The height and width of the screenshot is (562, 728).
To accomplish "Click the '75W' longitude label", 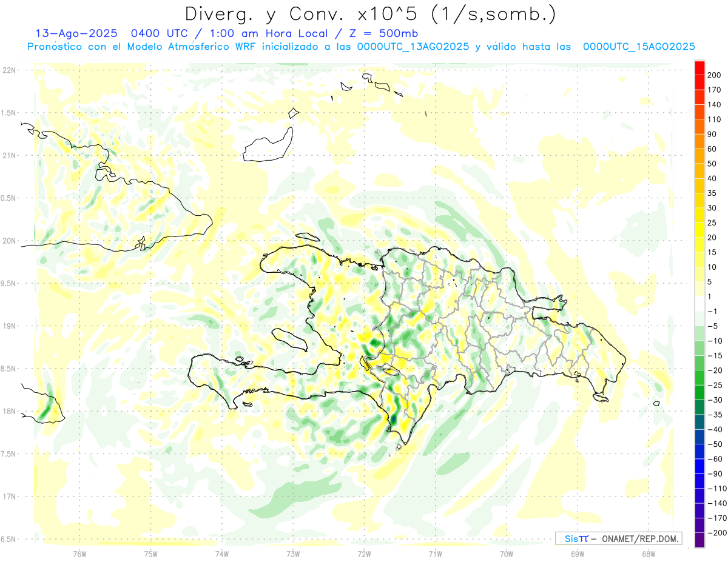I will coord(151,554).
